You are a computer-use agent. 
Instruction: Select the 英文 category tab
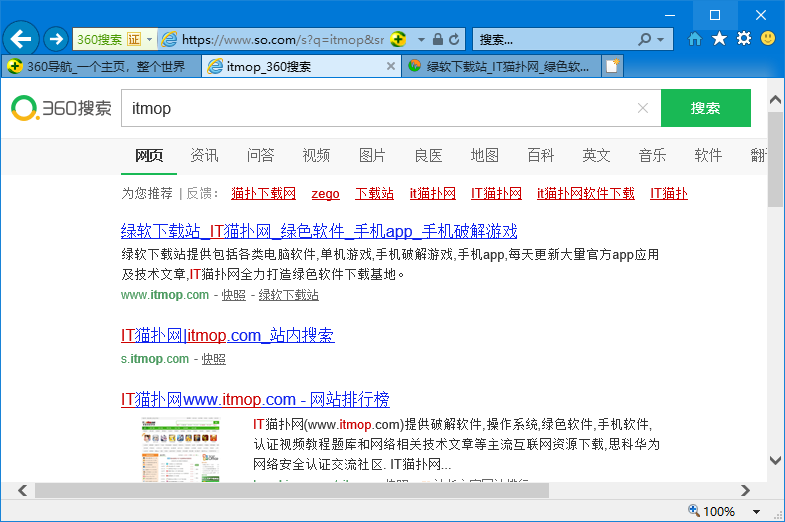596,156
